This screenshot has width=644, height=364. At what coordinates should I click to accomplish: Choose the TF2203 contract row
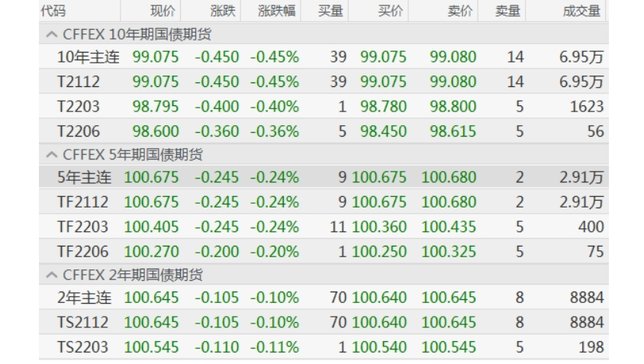82,227
